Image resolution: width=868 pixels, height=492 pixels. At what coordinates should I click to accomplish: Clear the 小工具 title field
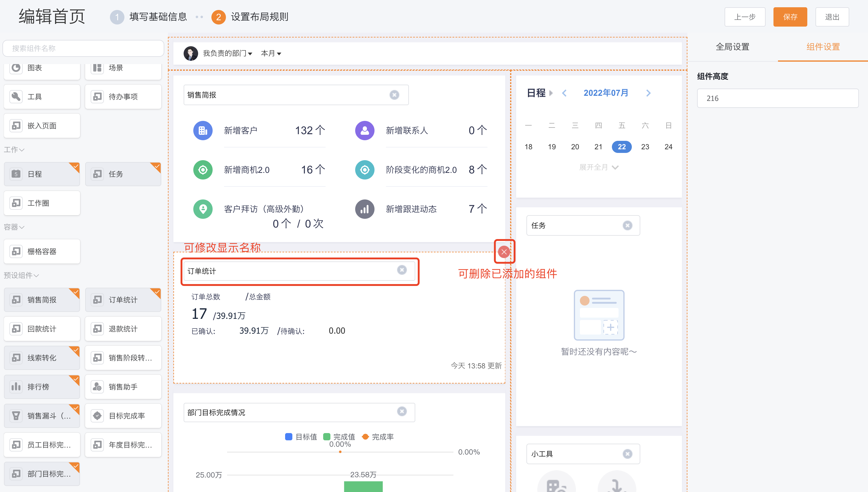click(x=628, y=454)
